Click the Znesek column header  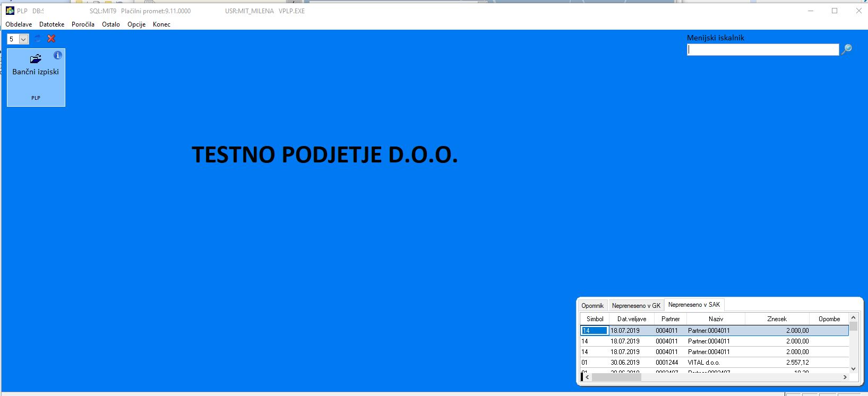777,319
